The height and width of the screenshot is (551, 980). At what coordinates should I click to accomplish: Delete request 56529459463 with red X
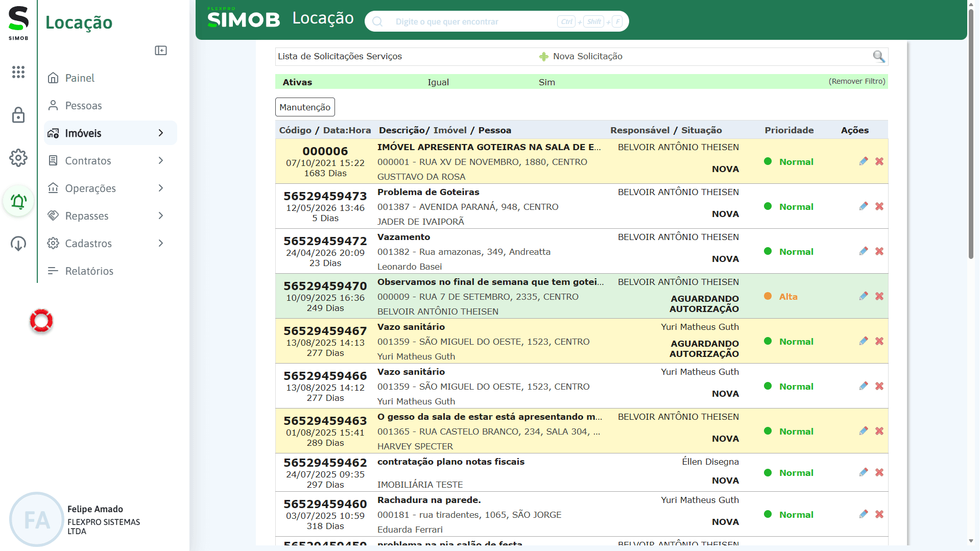(879, 431)
